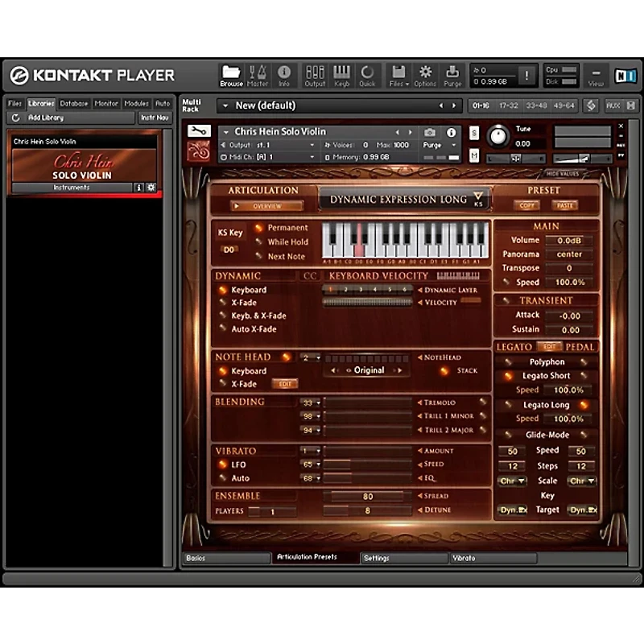Image resolution: width=644 pixels, height=644 pixels.
Task: Take a snapshot with the camera icon
Action: pyautogui.click(x=430, y=132)
